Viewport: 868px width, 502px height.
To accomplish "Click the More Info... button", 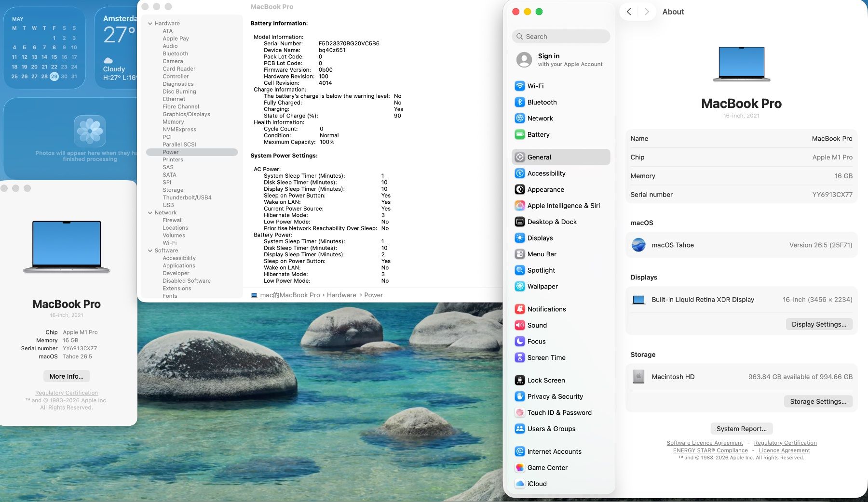I will [67, 376].
